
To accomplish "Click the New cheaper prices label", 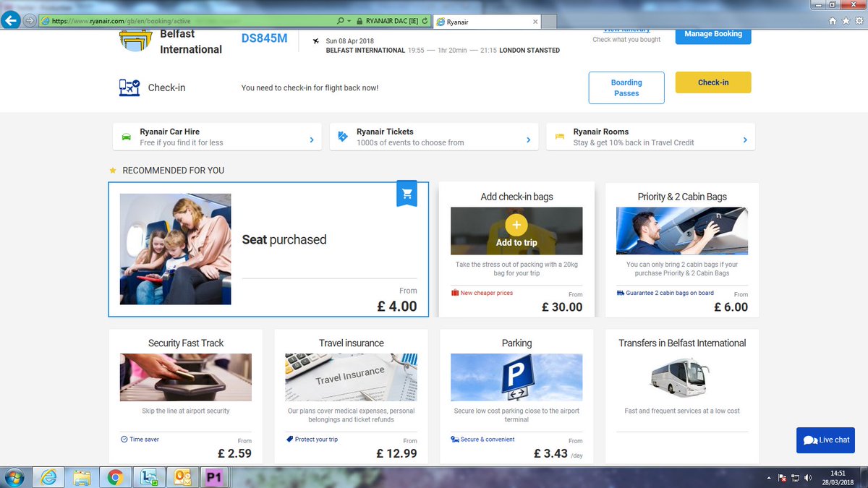I will pyautogui.click(x=487, y=293).
